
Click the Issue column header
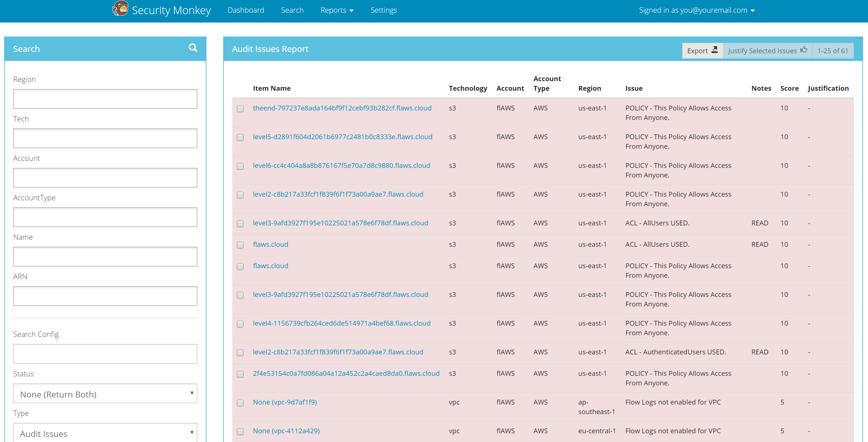coord(634,88)
